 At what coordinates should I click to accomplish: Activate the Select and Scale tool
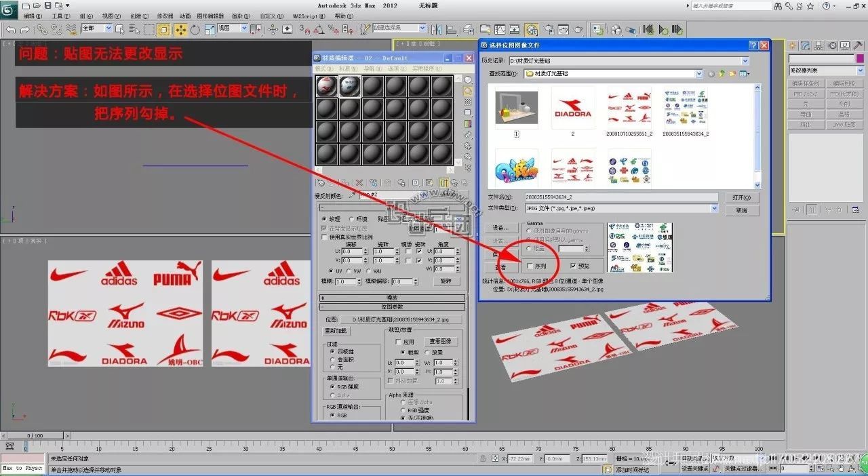(x=210, y=29)
